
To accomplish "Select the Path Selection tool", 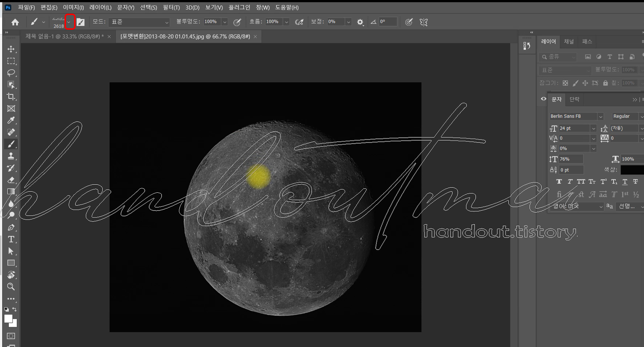I will tap(11, 251).
